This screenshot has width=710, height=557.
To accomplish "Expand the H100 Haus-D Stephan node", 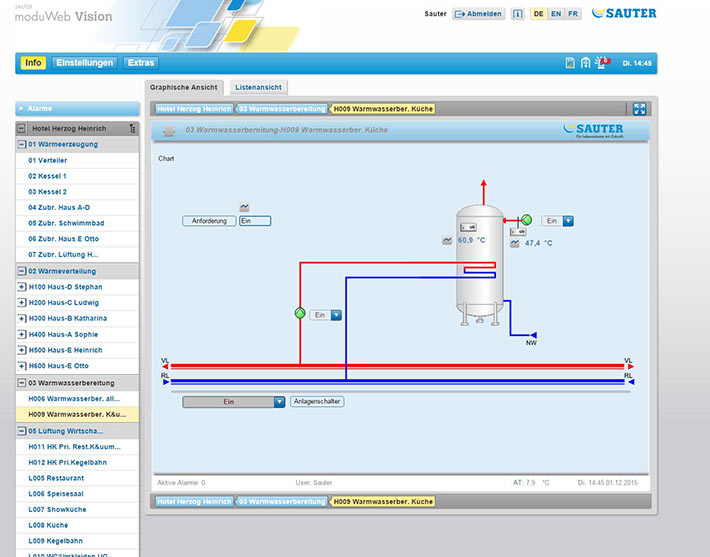I will [22, 287].
